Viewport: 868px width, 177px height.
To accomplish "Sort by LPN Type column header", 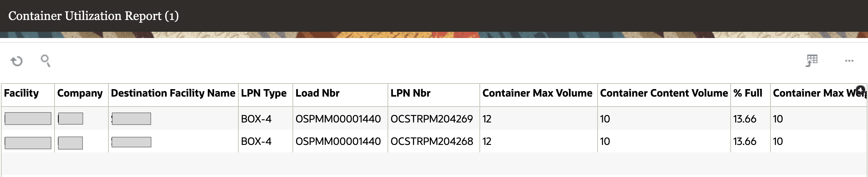I will pyautogui.click(x=264, y=93).
